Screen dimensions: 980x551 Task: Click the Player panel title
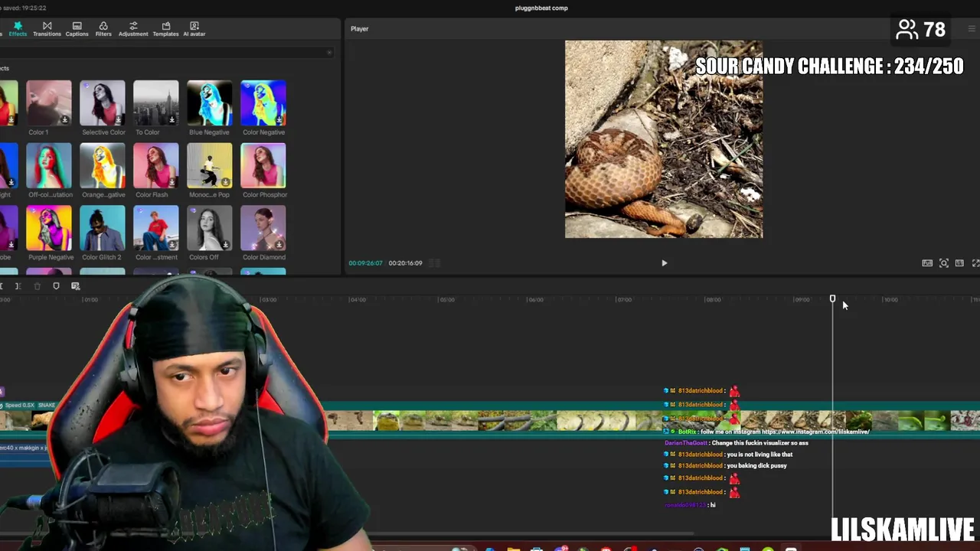(360, 29)
